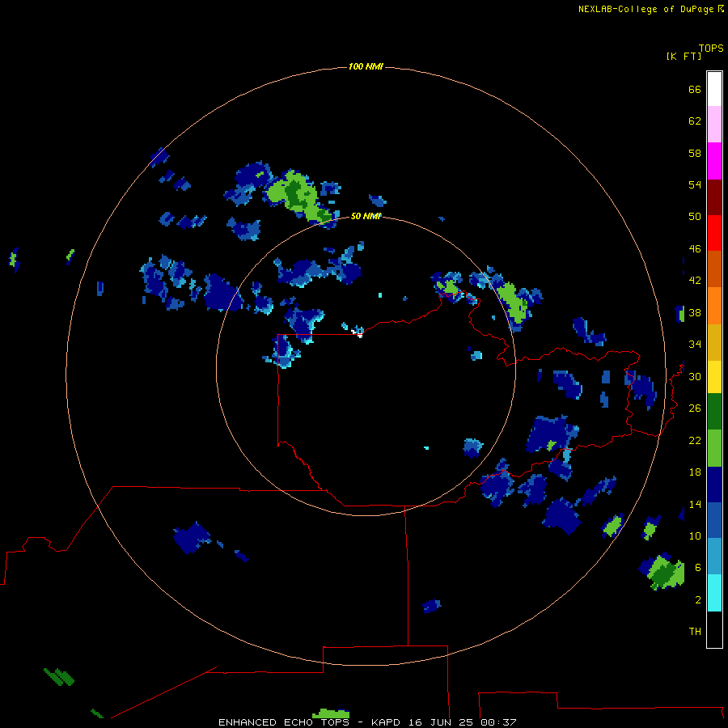Screen dimensions: 728x728
Task: Click the TOPS legend title
Action: point(711,48)
